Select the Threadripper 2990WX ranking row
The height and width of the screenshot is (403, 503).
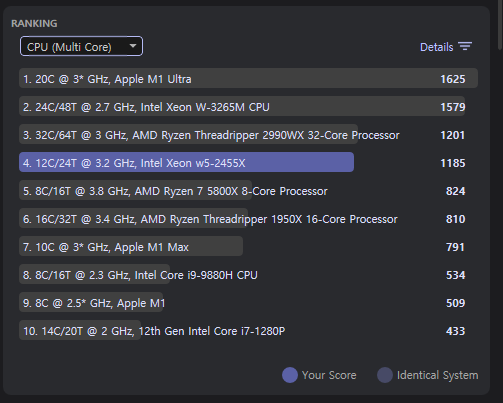pyautogui.click(x=248, y=135)
